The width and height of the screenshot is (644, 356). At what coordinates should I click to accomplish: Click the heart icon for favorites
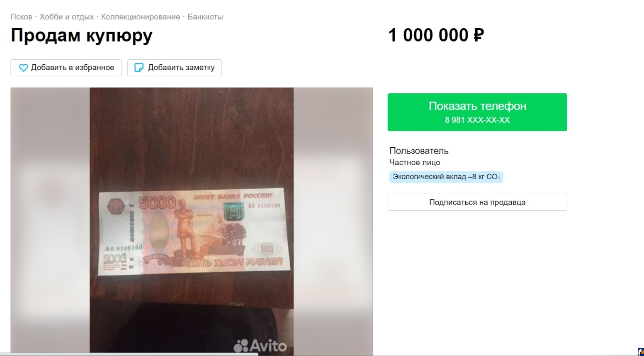pyautogui.click(x=24, y=68)
